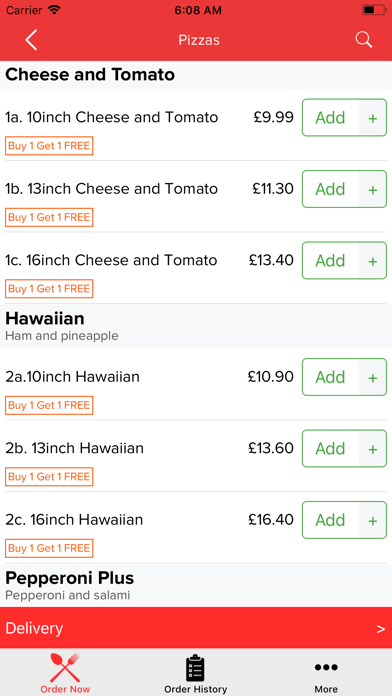Tap plus icon for 10inch Cheese and Tomato
The height and width of the screenshot is (696, 392).
click(372, 118)
